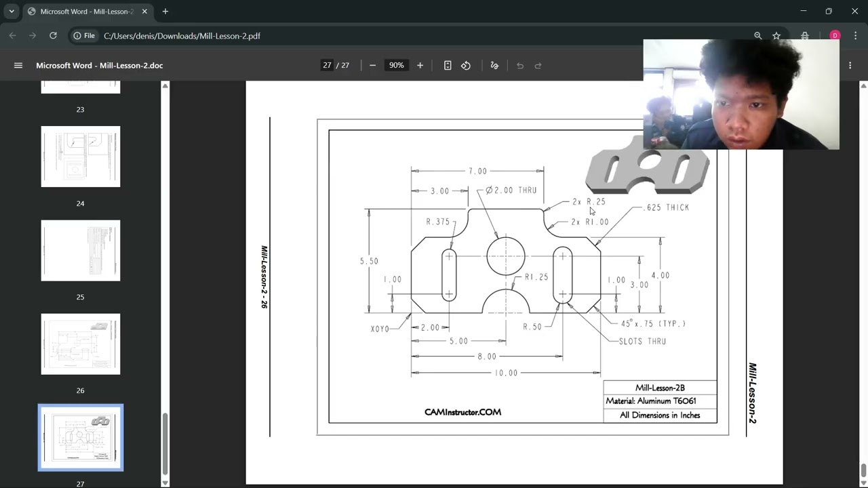Open the Chrome profile avatar
The height and width of the screenshot is (488, 868).
(x=835, y=35)
